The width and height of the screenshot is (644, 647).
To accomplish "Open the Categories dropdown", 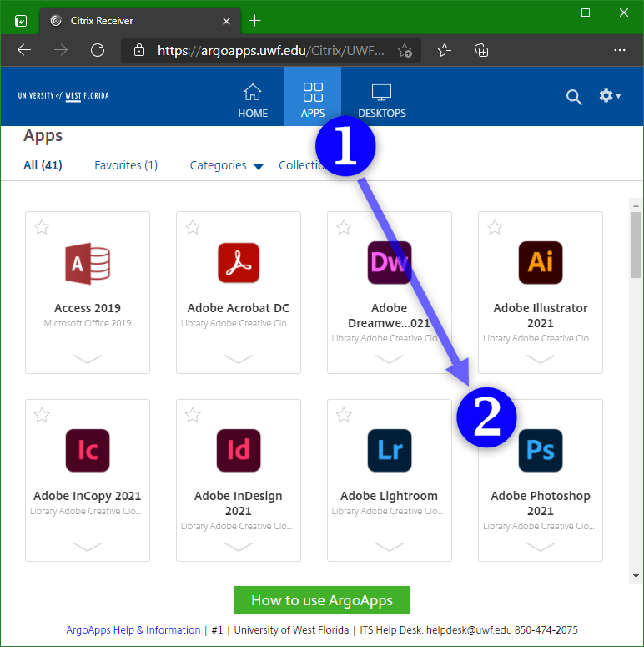I will pos(226,165).
